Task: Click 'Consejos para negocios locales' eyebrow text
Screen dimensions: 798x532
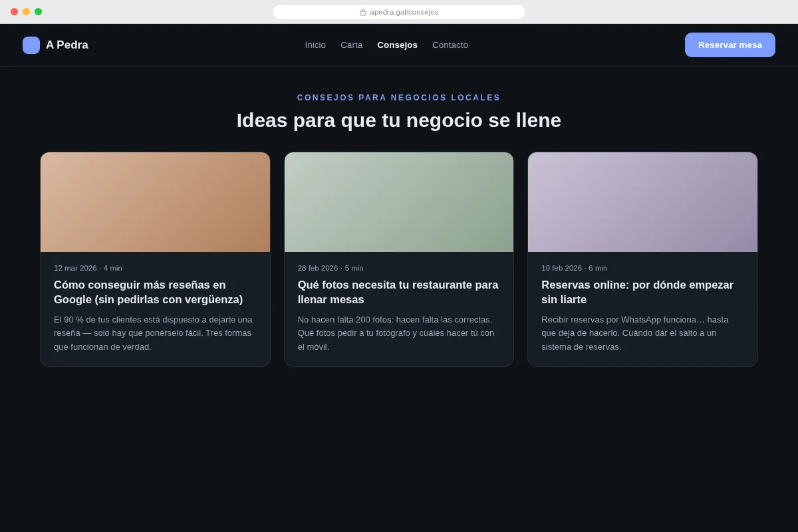Action: [x=399, y=98]
